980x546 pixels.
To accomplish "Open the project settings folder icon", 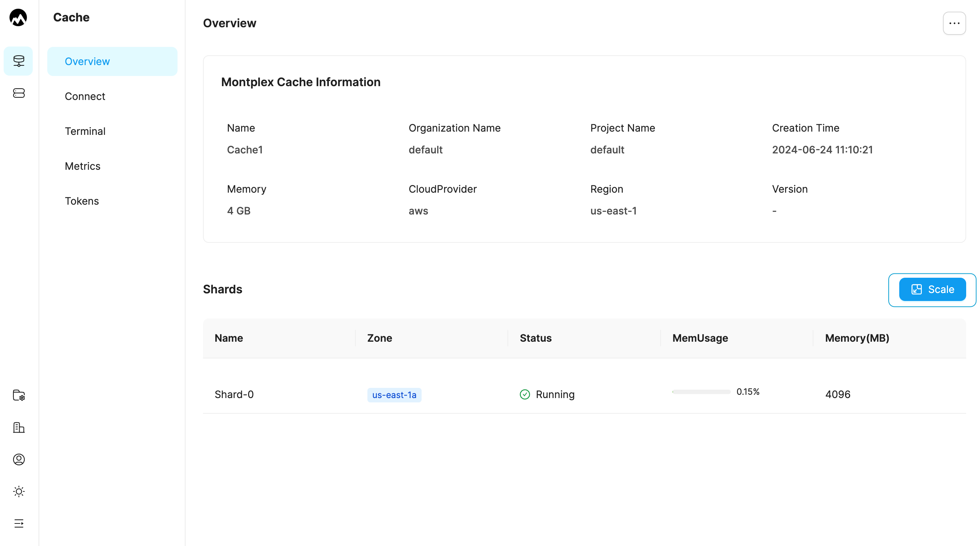I will click(x=19, y=396).
